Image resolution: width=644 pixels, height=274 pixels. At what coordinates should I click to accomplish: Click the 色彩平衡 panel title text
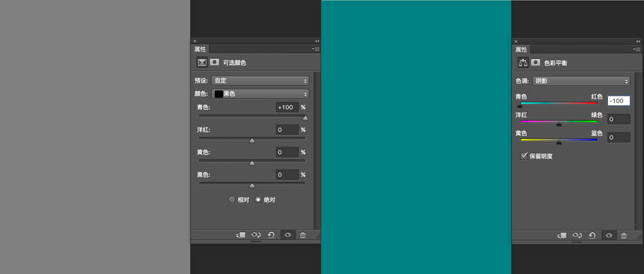tap(556, 63)
